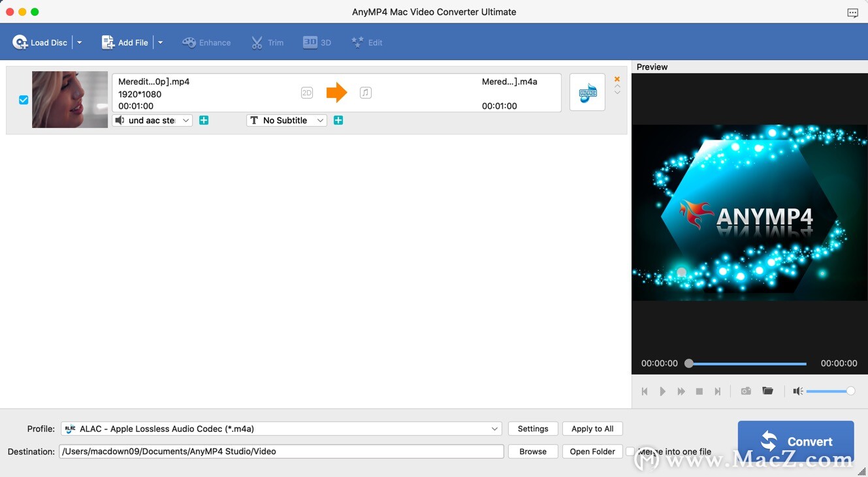868x477 pixels.
Task: Open the und aac audio track dropdown
Action: pos(152,120)
